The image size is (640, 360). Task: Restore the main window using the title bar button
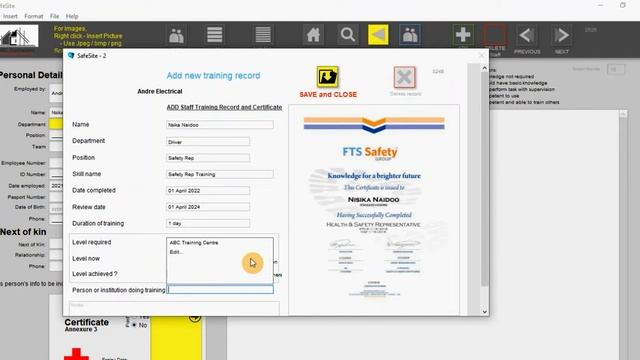[x=622, y=5]
